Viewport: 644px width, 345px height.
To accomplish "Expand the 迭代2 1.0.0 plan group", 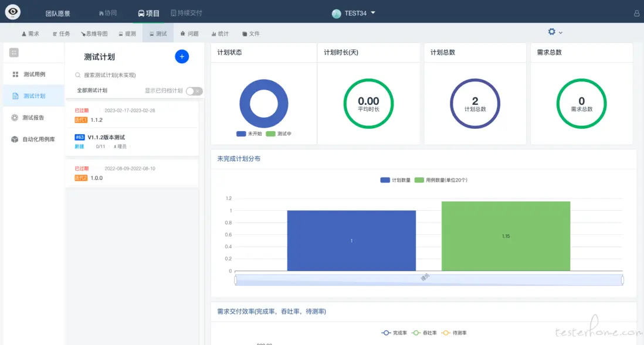I will [x=96, y=177].
